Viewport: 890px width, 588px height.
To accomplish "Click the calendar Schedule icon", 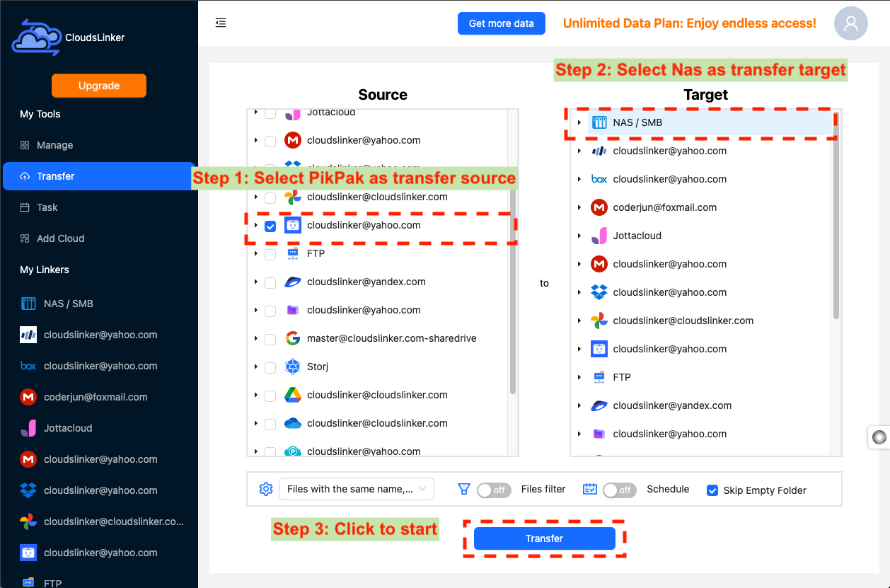I will (x=590, y=489).
